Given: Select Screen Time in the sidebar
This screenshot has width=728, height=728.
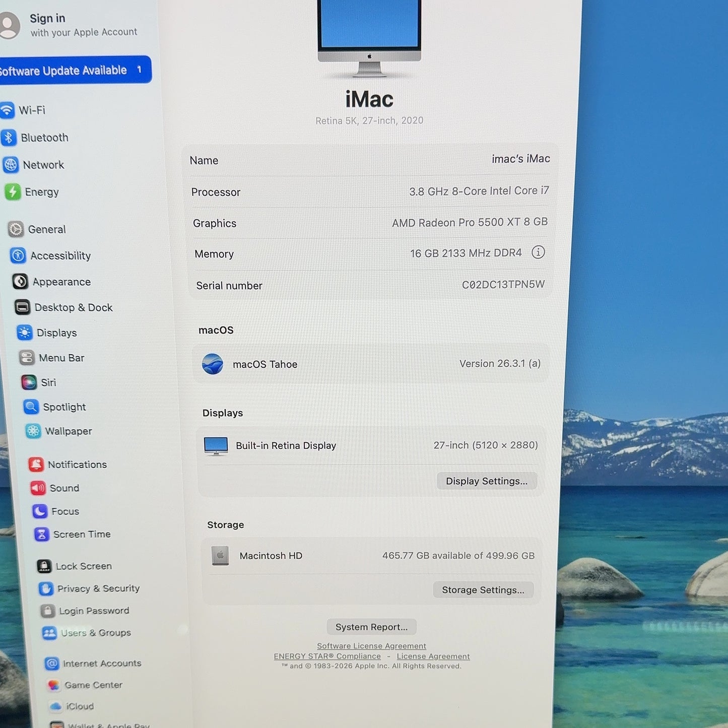Looking at the screenshot, I should click(82, 534).
